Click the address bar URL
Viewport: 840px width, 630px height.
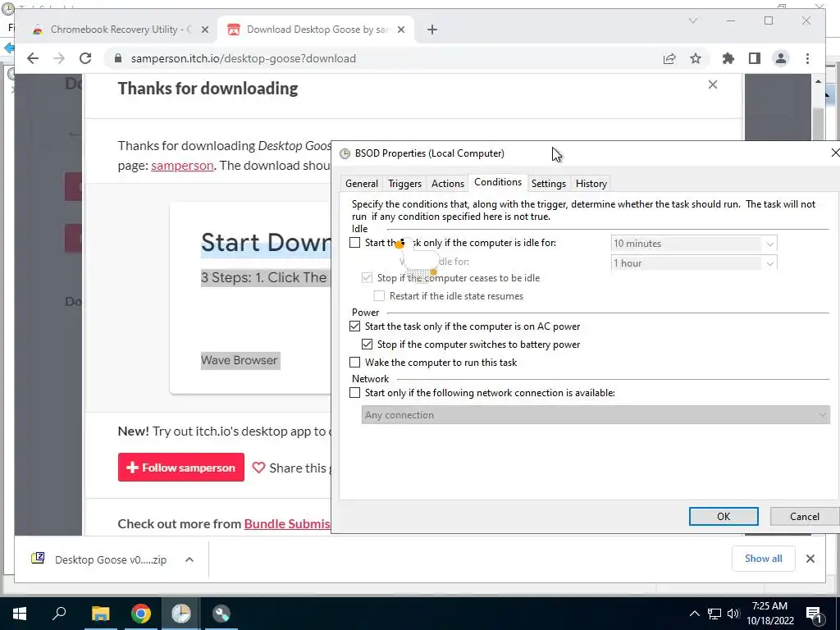243,58
